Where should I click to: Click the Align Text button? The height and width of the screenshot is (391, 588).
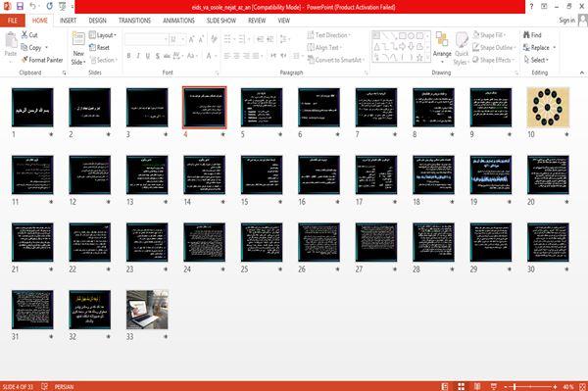(x=324, y=47)
